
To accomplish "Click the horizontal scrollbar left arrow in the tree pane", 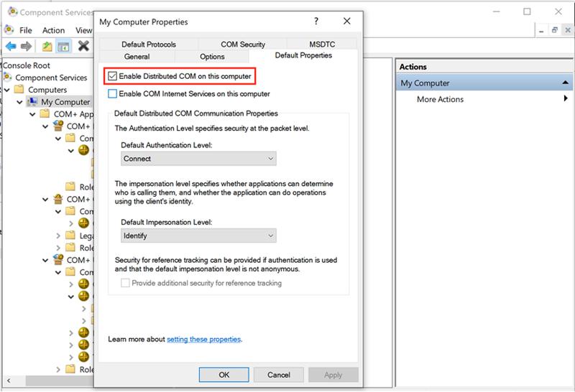I will coord(9,381).
